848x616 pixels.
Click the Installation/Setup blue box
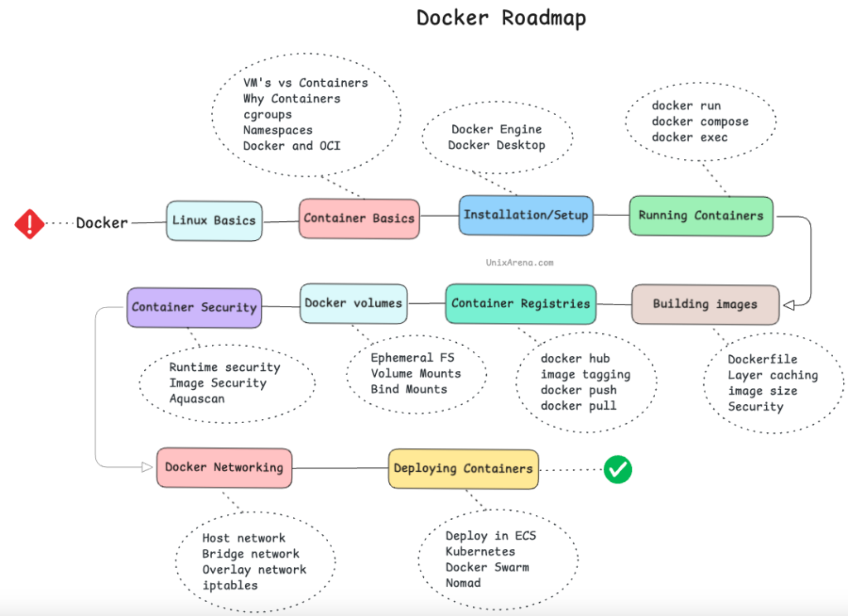[x=526, y=215]
